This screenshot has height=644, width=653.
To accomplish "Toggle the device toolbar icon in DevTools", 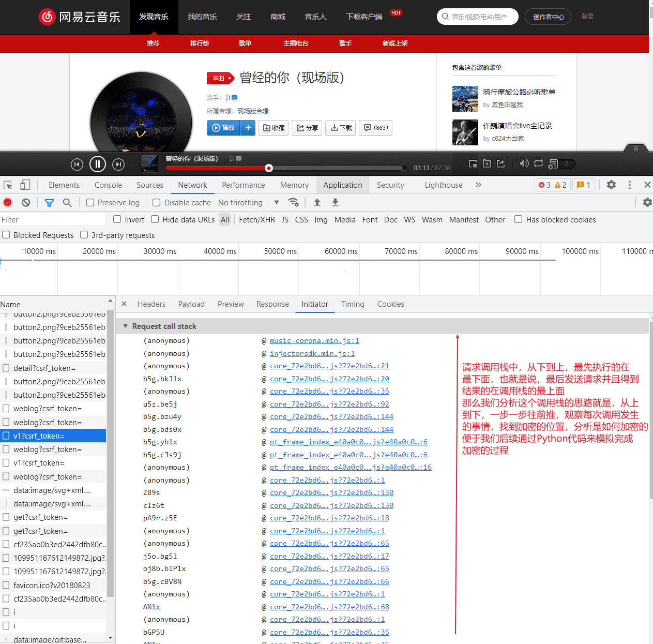I will click(25, 185).
